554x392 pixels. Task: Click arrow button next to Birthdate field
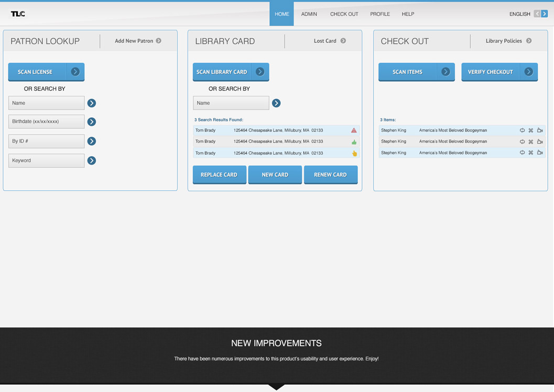(x=92, y=122)
